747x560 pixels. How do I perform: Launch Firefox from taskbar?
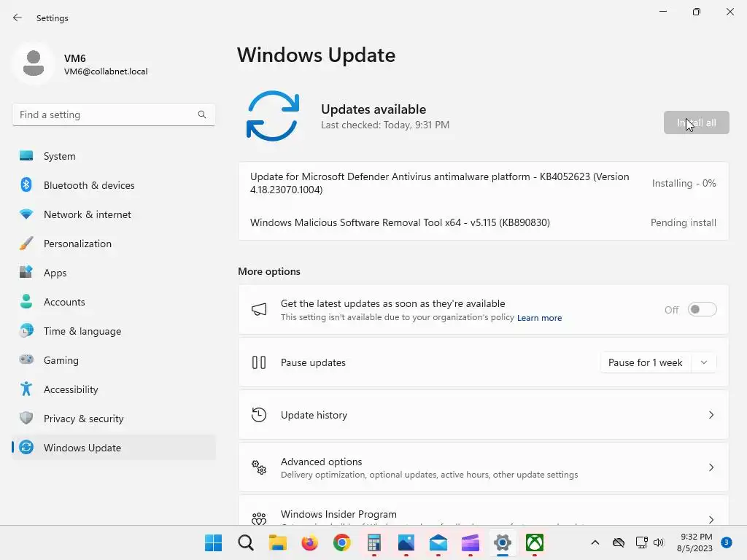coord(309,542)
